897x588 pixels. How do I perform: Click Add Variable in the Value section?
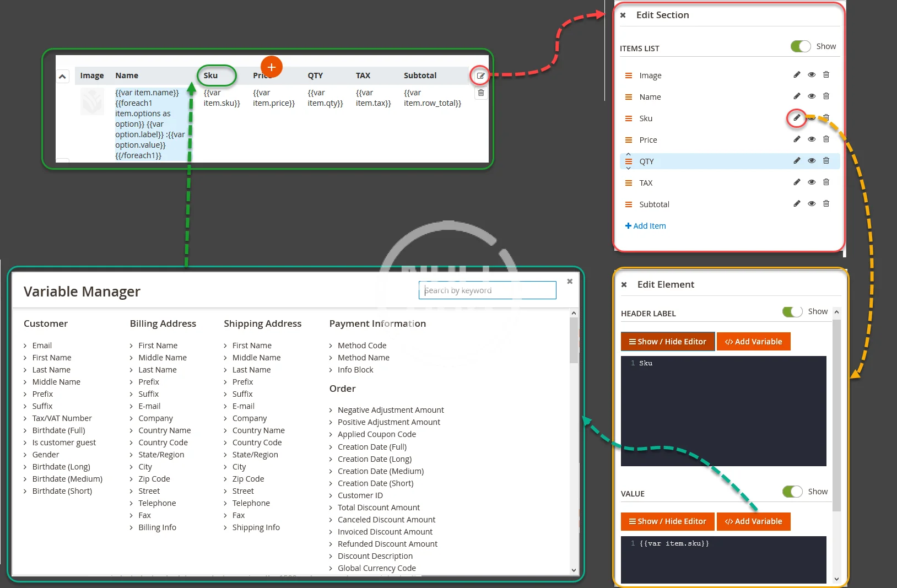(x=753, y=521)
